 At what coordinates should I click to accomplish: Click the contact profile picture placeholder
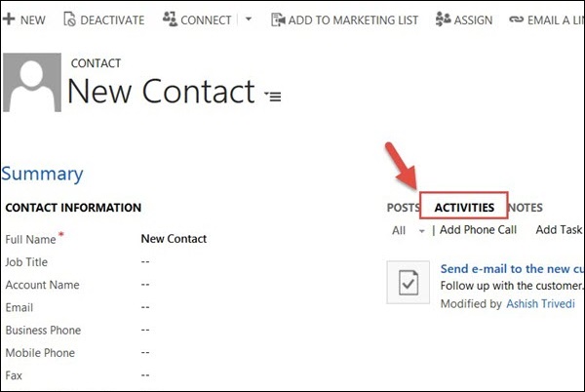32,85
